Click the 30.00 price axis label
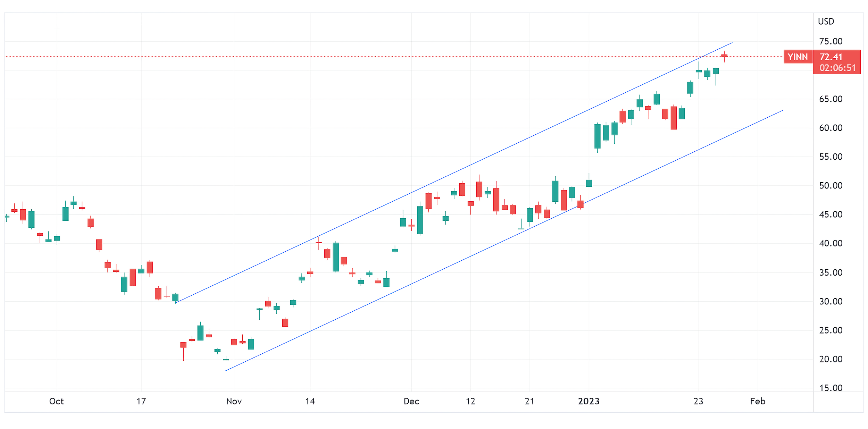The height and width of the screenshot is (429, 868). coord(831,301)
